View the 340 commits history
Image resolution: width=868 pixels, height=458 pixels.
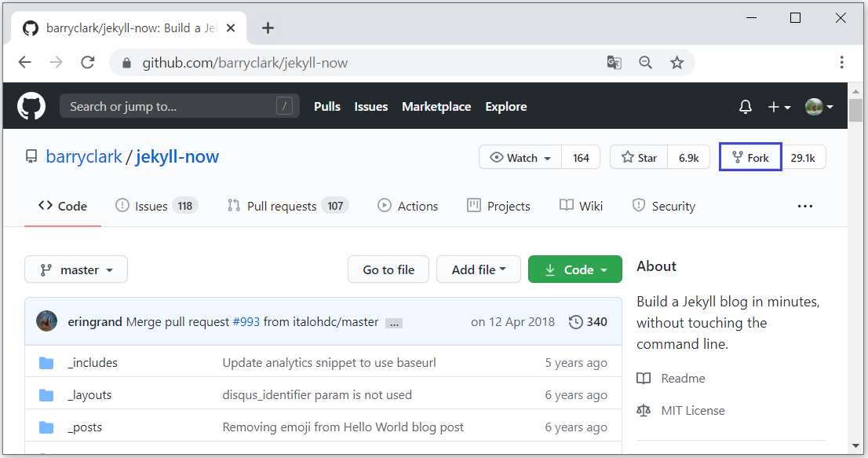(588, 322)
